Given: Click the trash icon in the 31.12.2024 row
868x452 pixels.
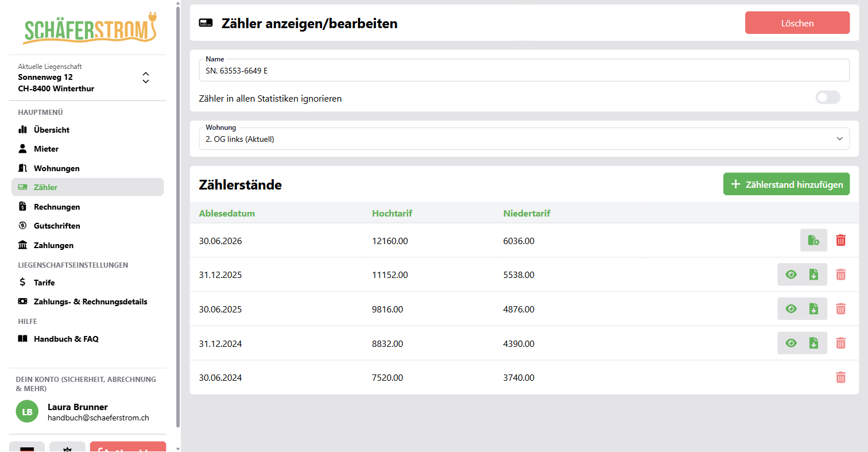Looking at the screenshot, I should tap(840, 343).
